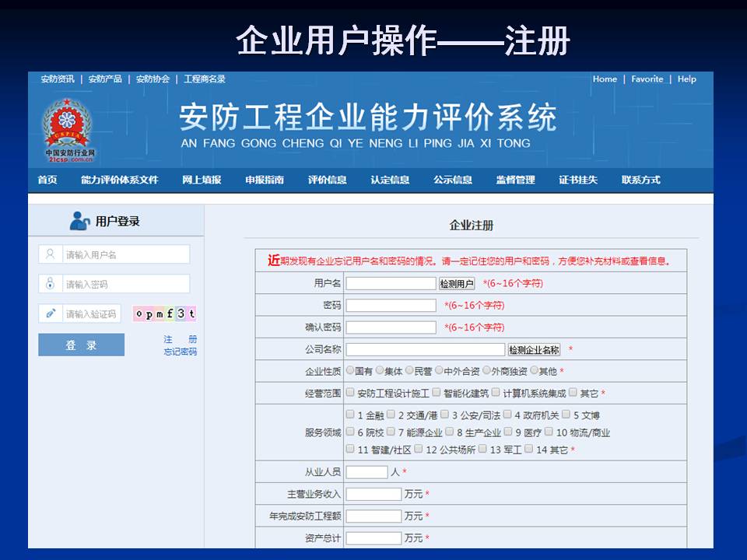Screen dimensions: 747x560
Task: Open the 忘记密码 link
Action: 180,352
